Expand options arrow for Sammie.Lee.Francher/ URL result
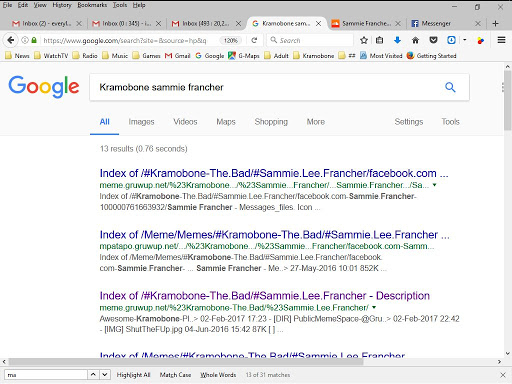512x384 pixels. (374, 307)
